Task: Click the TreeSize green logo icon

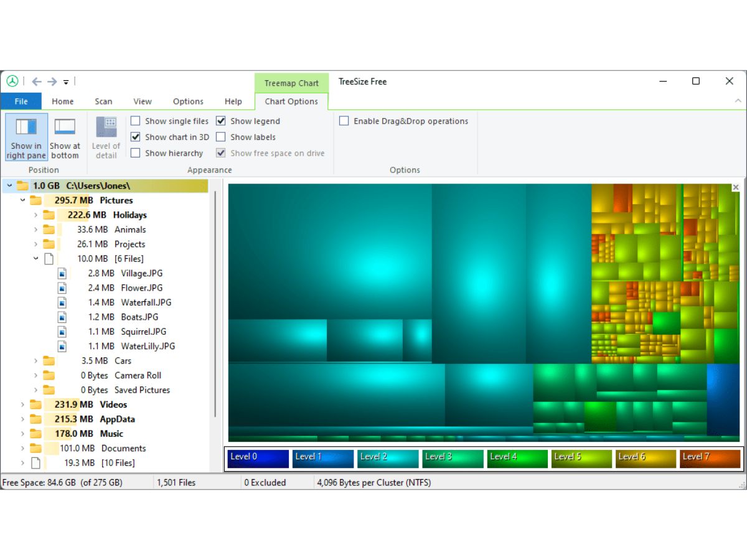Action: pos(12,81)
